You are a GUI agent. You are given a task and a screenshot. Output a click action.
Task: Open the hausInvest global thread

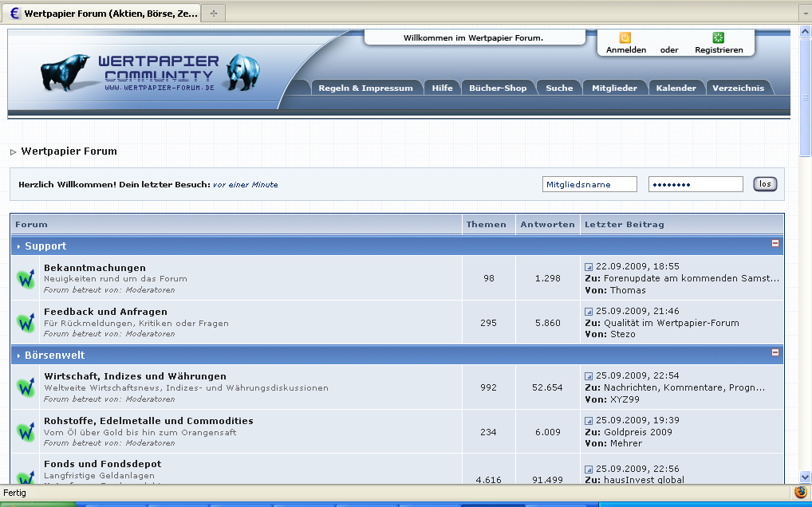click(644, 480)
